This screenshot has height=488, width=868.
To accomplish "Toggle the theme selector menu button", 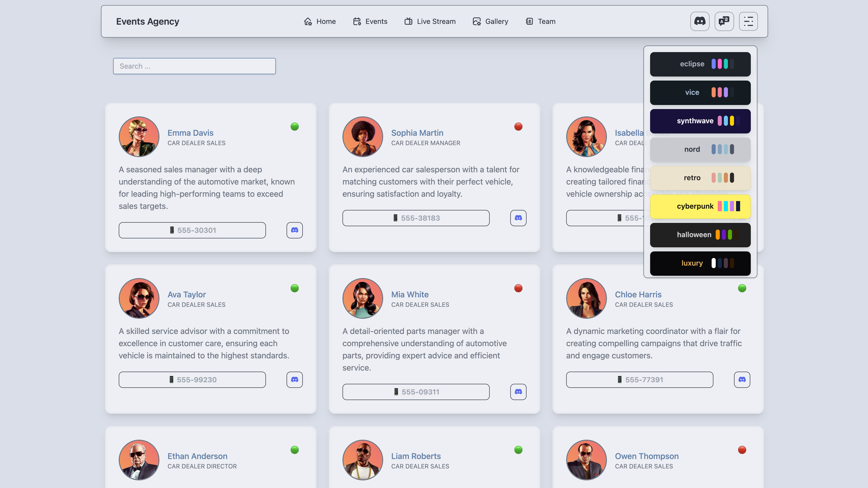I will pyautogui.click(x=749, y=21).
